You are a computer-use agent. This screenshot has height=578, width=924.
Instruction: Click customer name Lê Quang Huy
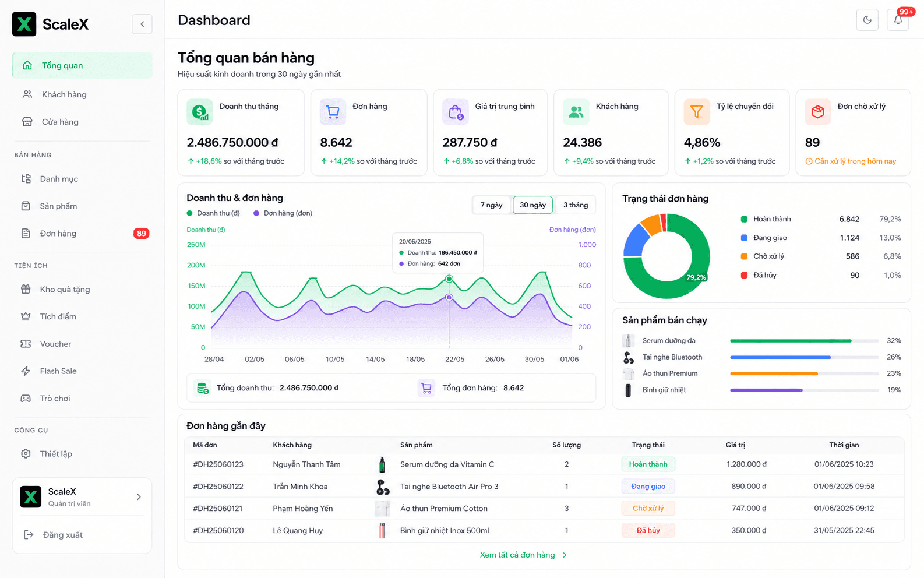coord(298,531)
